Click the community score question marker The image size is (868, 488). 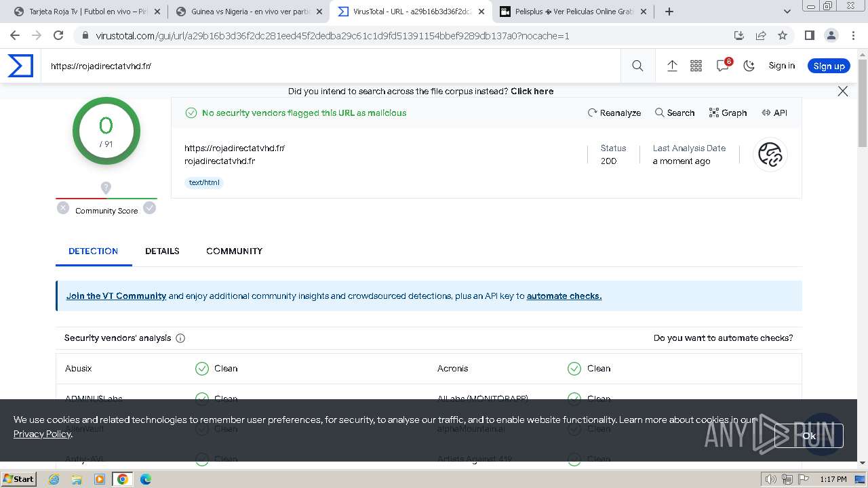tap(106, 188)
